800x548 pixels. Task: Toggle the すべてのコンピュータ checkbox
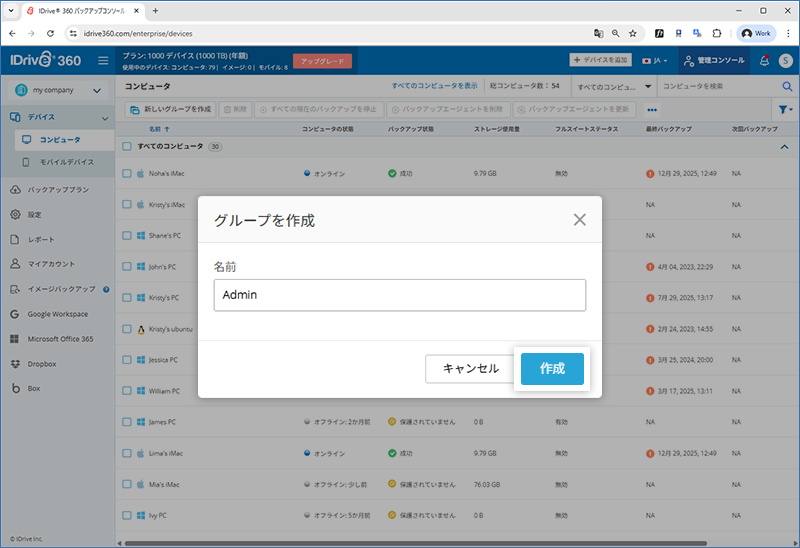(127, 146)
